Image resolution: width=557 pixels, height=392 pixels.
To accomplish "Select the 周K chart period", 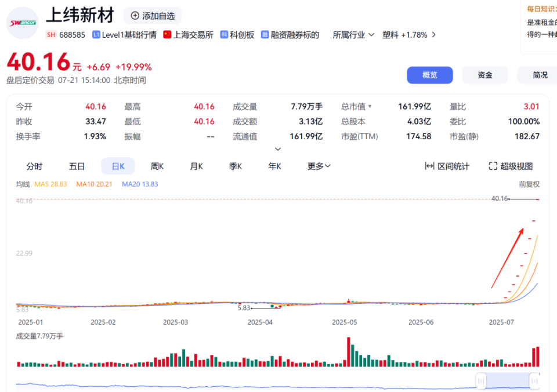I will pyautogui.click(x=157, y=166).
